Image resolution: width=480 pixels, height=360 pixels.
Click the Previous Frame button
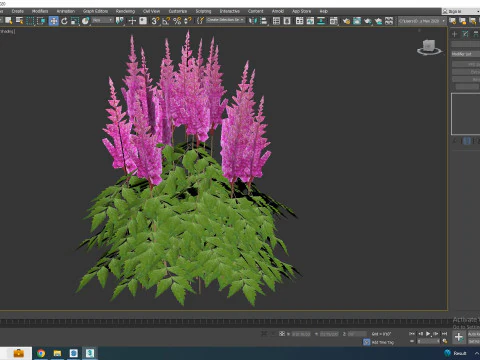point(420,334)
